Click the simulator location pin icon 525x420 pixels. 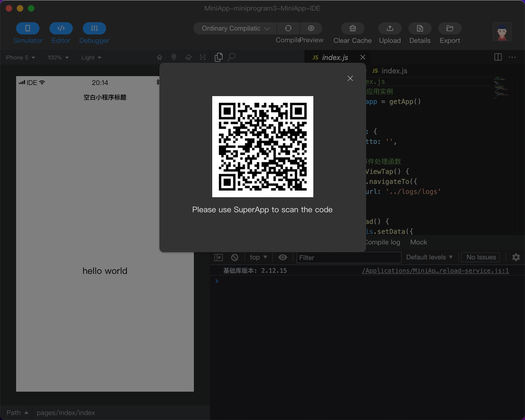coord(174,57)
